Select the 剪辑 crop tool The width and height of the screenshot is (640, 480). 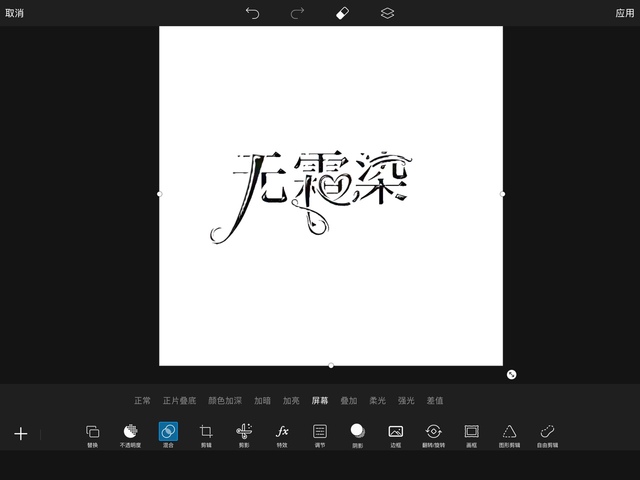pos(206,433)
